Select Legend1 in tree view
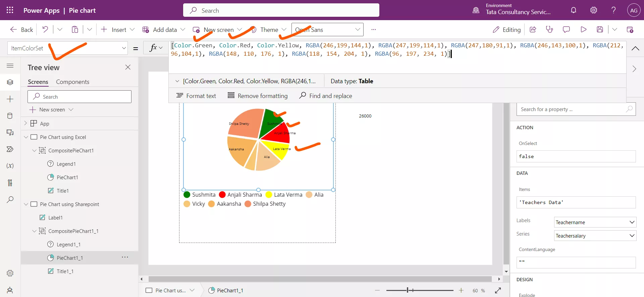The width and height of the screenshot is (644, 297). coord(66,164)
